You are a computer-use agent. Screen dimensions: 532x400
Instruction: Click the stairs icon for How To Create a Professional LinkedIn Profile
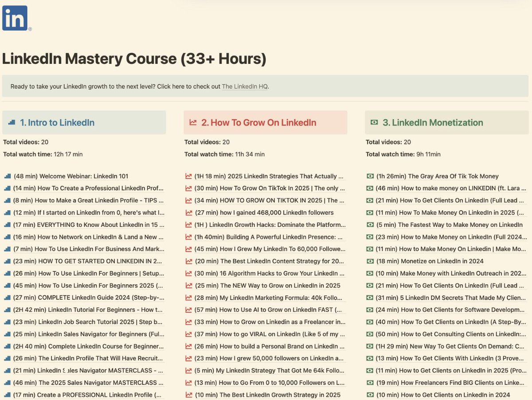click(x=7, y=188)
